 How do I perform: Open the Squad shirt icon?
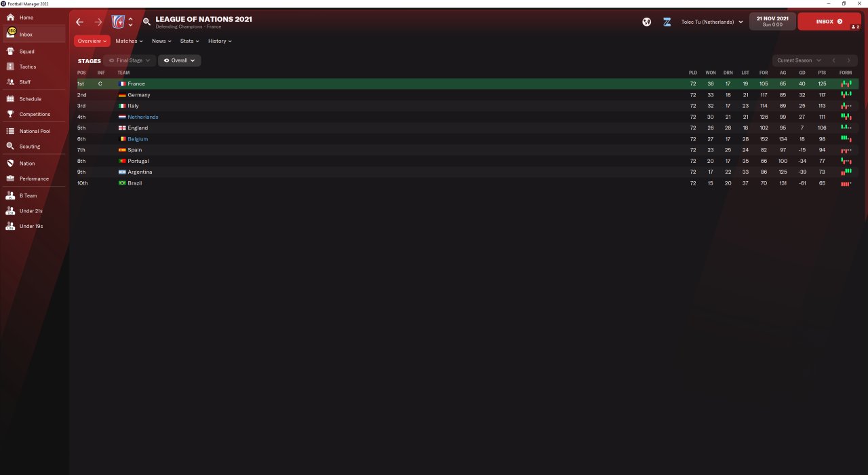point(10,51)
